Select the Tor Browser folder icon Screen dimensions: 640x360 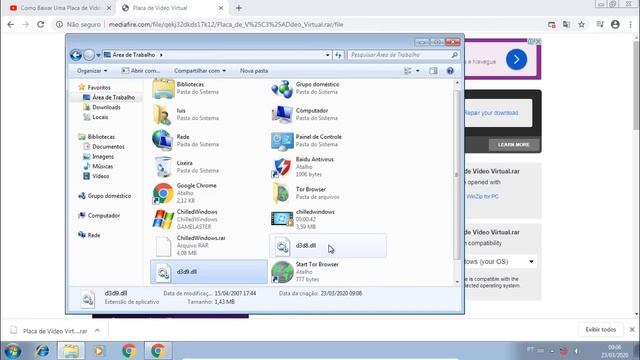point(282,193)
